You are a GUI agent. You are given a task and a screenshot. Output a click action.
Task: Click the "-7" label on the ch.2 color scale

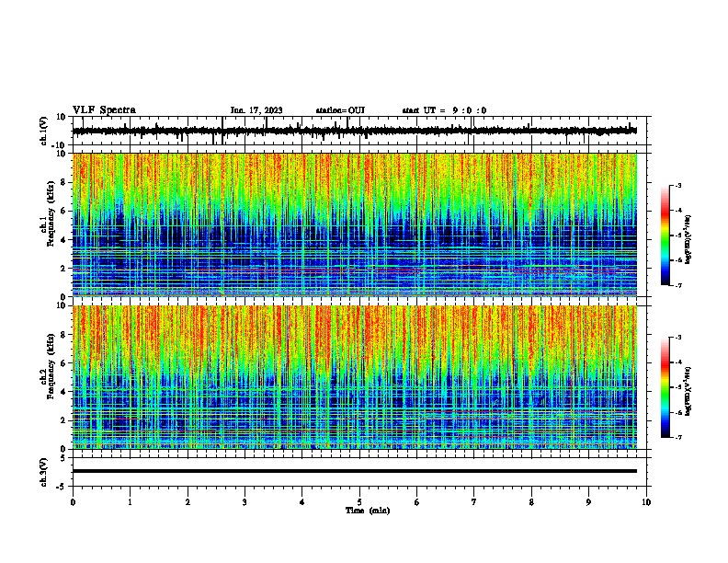click(677, 437)
